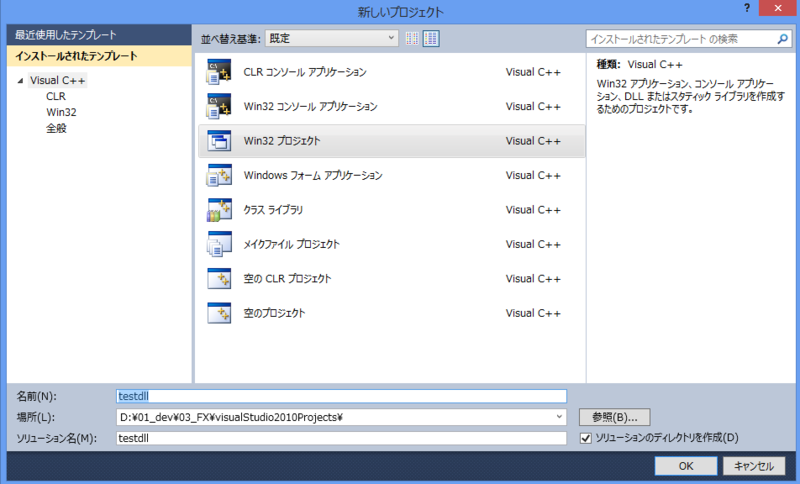Click the text 'クラス ライブラリ'
800x484 pixels.
(273, 210)
